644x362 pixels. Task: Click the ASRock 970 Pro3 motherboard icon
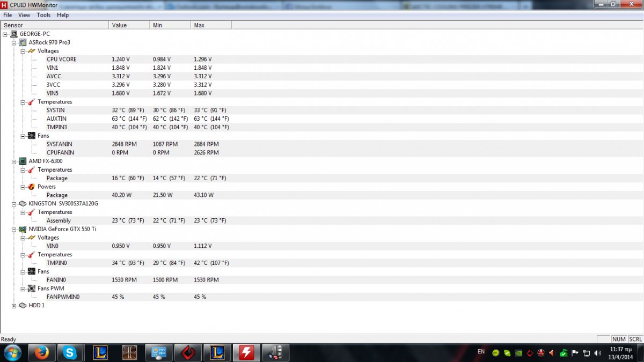pos(23,42)
